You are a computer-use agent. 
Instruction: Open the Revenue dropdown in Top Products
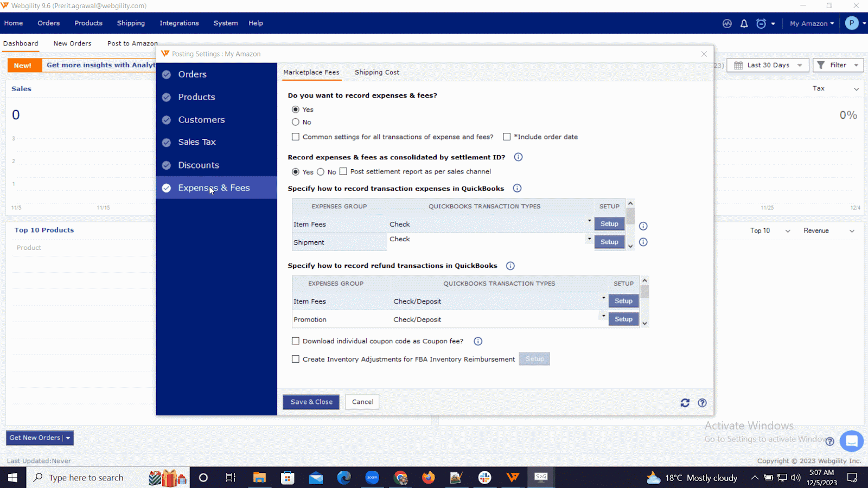coord(828,231)
